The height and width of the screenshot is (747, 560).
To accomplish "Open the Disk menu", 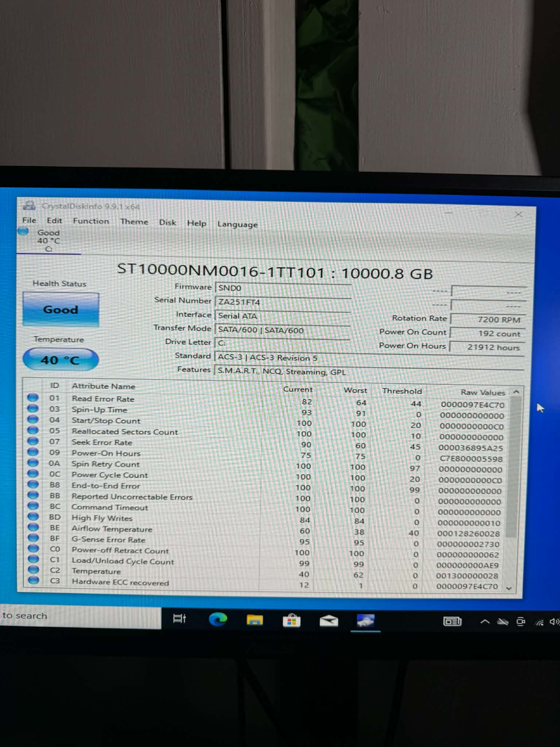I will click(168, 222).
